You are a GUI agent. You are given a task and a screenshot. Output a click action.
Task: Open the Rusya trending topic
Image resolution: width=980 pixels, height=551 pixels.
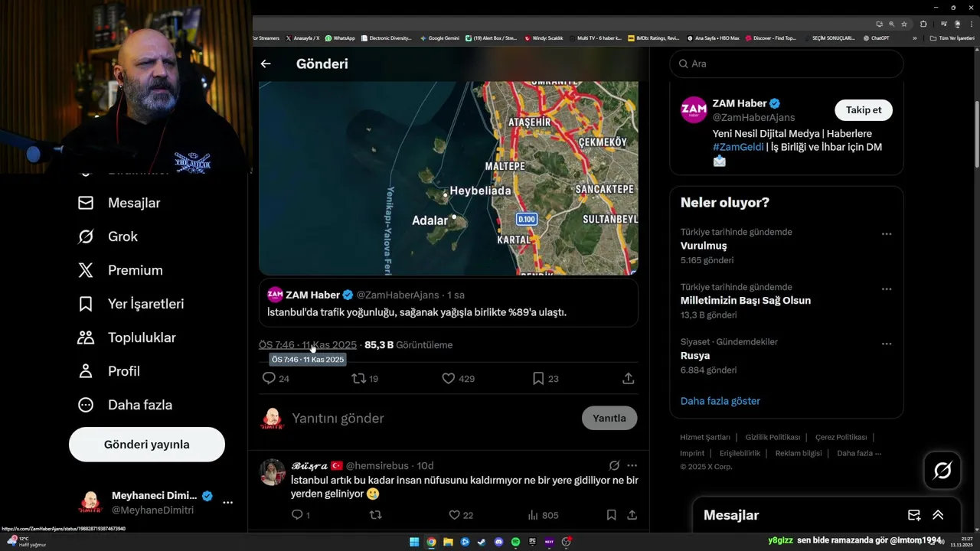point(695,356)
